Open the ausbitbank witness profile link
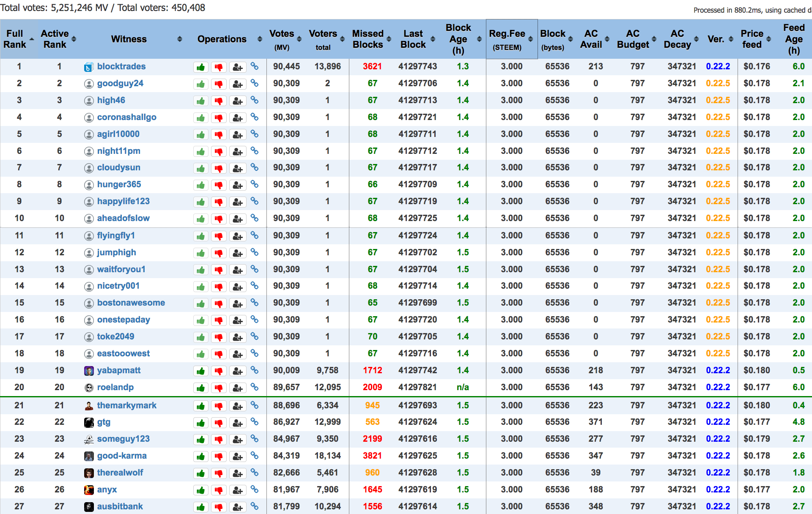 [120, 506]
